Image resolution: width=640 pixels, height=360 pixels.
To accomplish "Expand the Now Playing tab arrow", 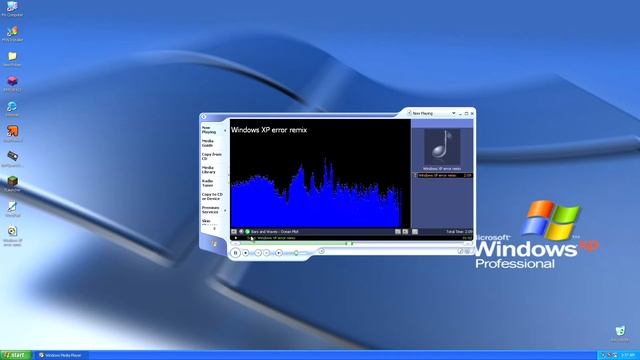I will click(225, 130).
